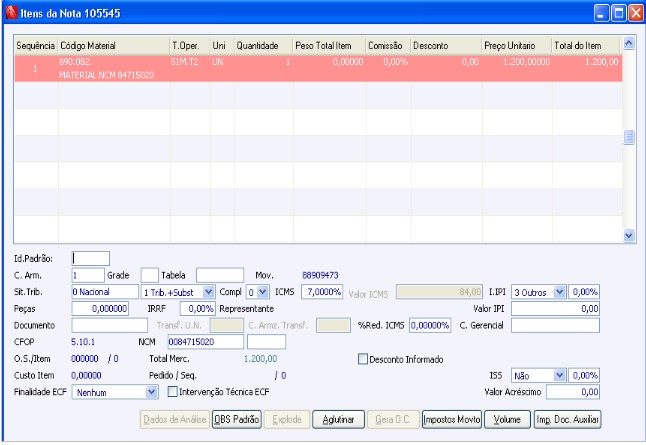Click the Peso Total Item column header
Viewport: 646px width, 445px height.
pyautogui.click(x=329, y=46)
